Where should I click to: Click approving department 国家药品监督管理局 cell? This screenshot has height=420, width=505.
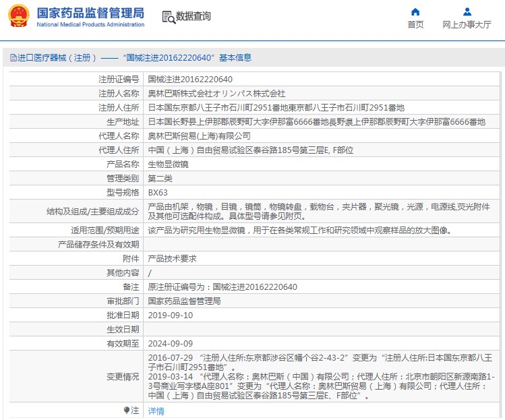coord(184,301)
